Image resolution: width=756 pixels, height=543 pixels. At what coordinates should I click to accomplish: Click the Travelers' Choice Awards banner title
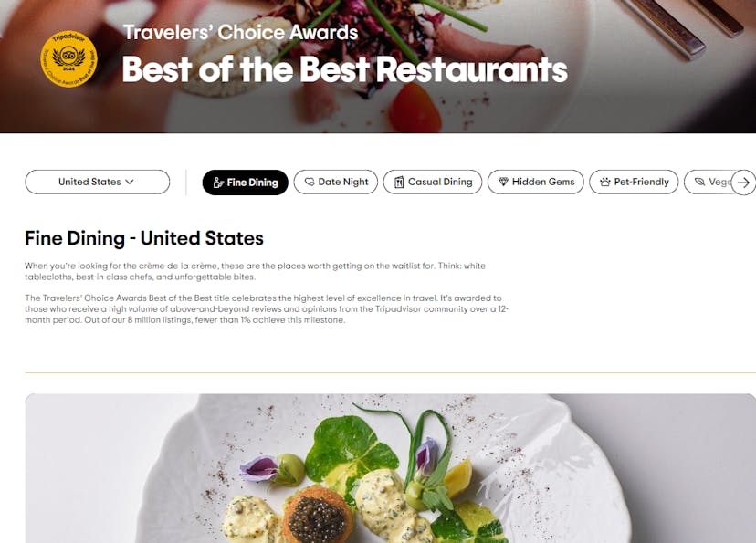tap(241, 32)
